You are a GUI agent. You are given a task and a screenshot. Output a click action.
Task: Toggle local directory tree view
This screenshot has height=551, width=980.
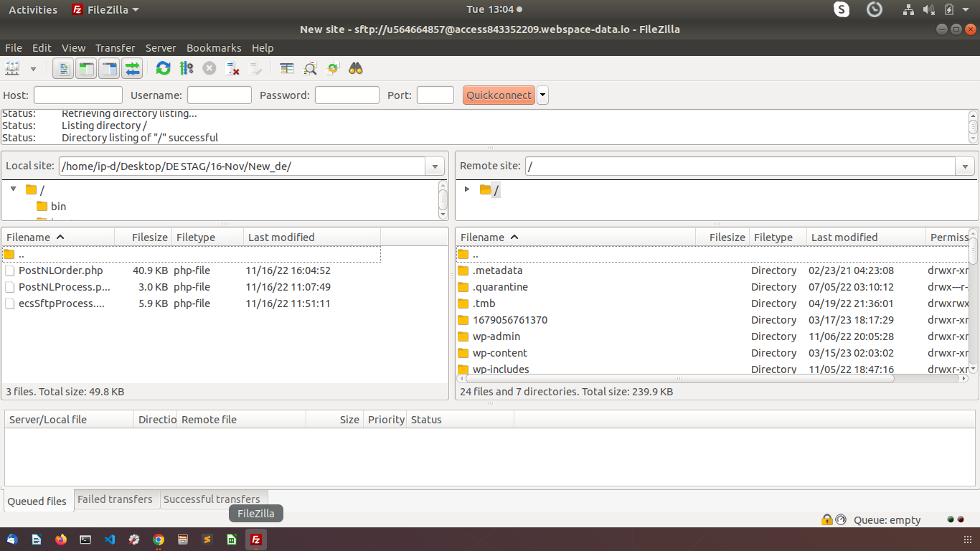point(86,69)
